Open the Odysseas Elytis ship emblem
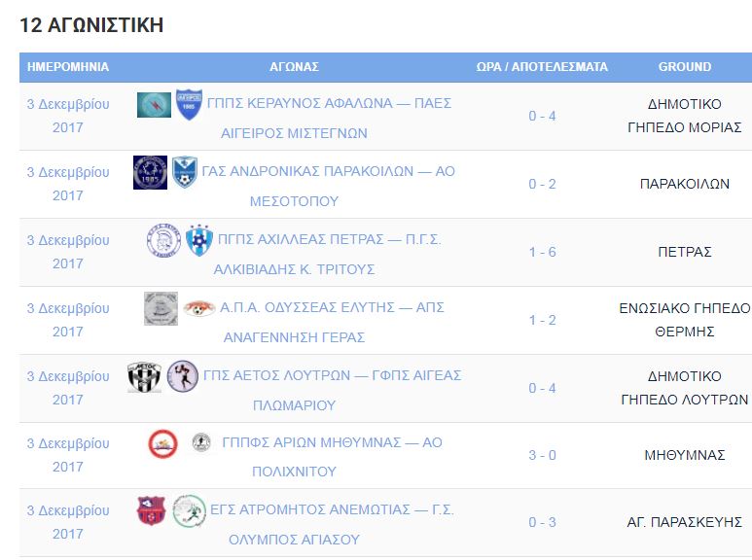Viewport: 752px width, 560px height. coord(161,309)
